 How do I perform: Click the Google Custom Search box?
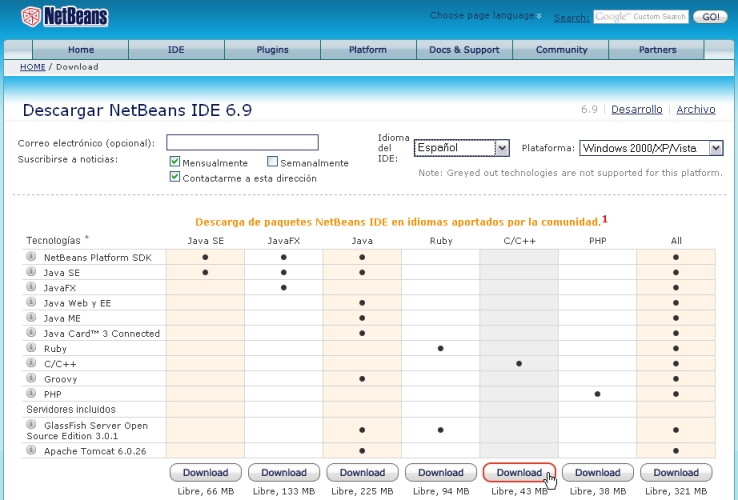click(641, 16)
